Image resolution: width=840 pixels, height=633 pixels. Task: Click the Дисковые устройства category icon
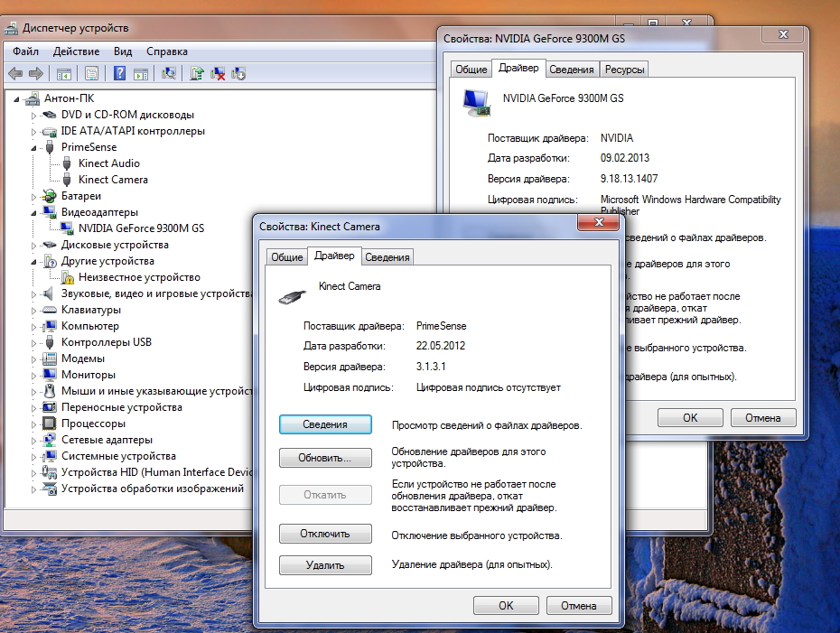point(50,245)
